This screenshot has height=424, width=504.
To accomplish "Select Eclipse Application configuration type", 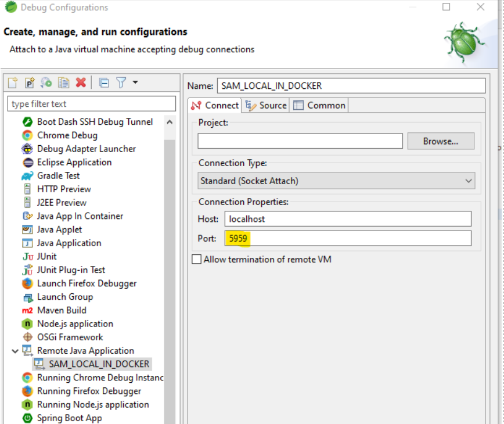I will [74, 162].
